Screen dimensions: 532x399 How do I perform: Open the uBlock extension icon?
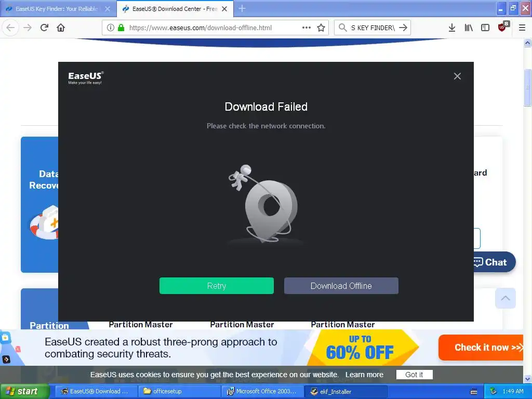coord(502,27)
